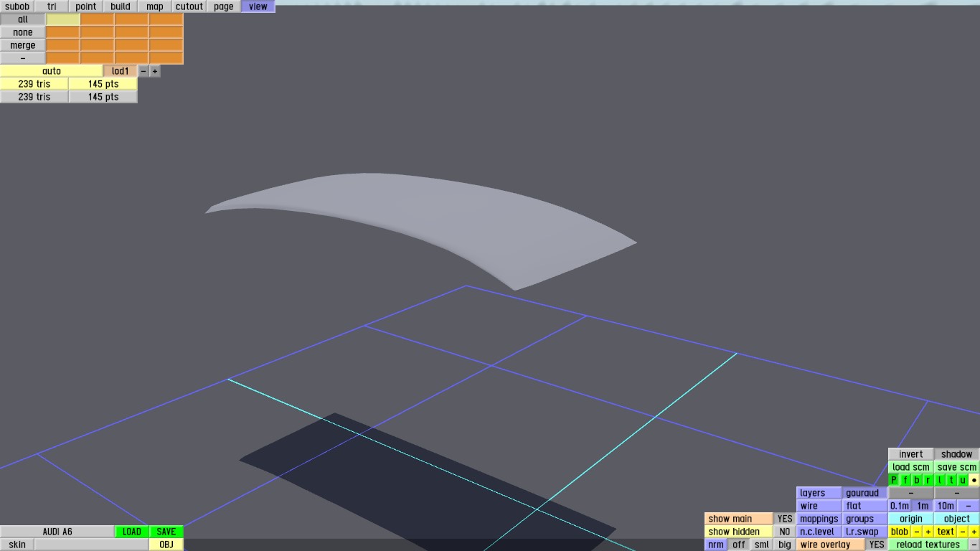Click the skin button
This screenshot has width=980, height=551.
[17, 545]
